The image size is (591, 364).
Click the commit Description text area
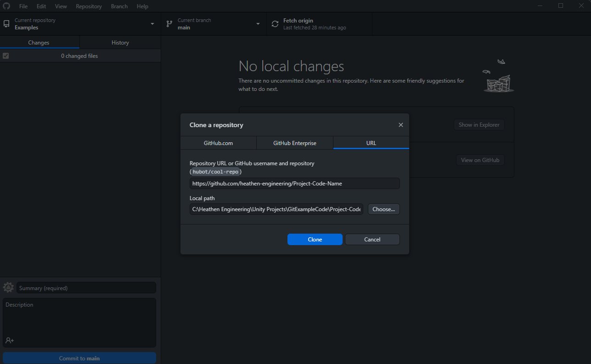79,323
